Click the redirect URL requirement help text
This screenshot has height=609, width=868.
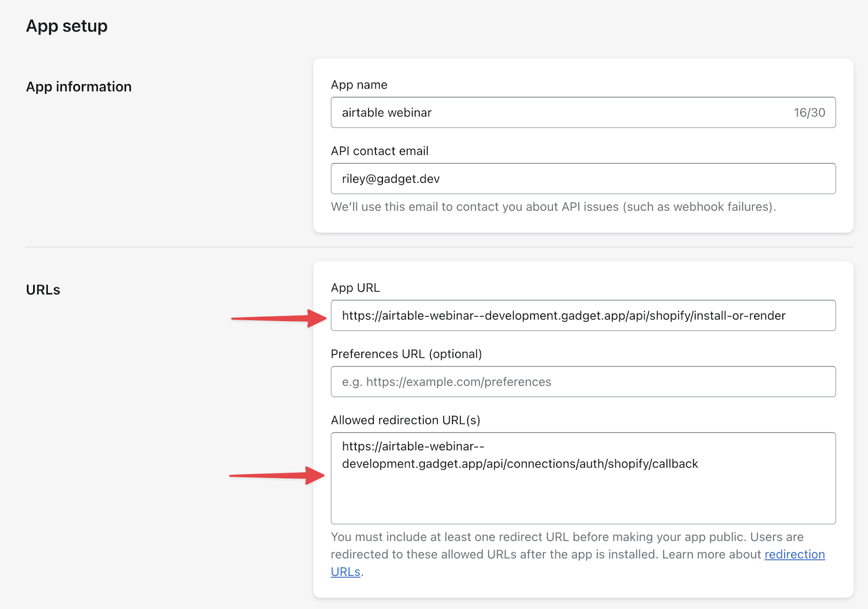(x=578, y=554)
